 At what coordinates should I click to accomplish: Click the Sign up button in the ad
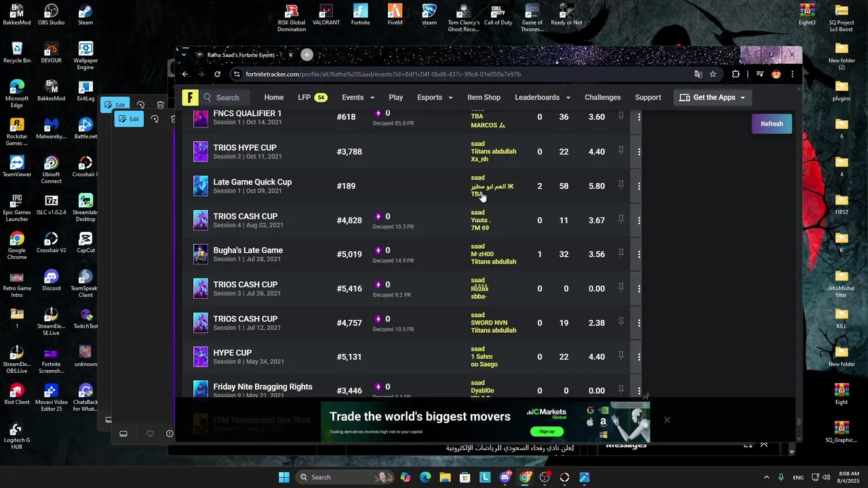[x=547, y=431]
